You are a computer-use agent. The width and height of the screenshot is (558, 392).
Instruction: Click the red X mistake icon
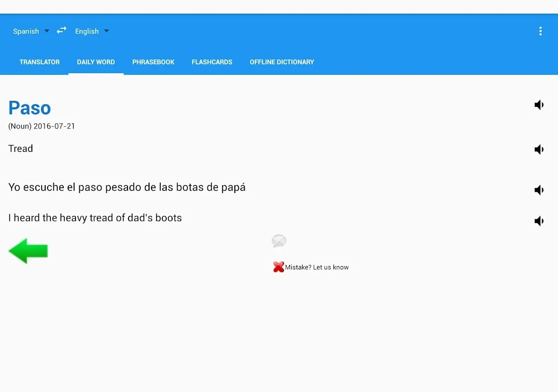[x=279, y=267]
